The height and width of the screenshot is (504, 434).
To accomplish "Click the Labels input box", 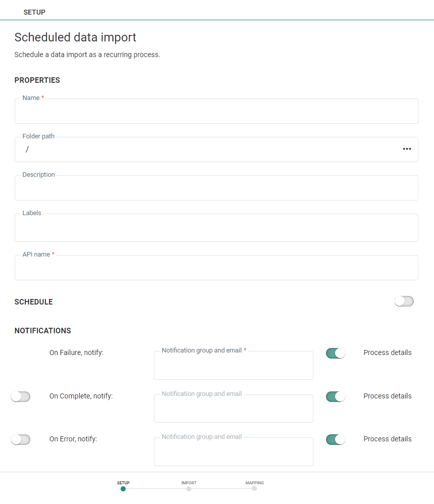I will [x=216, y=229].
